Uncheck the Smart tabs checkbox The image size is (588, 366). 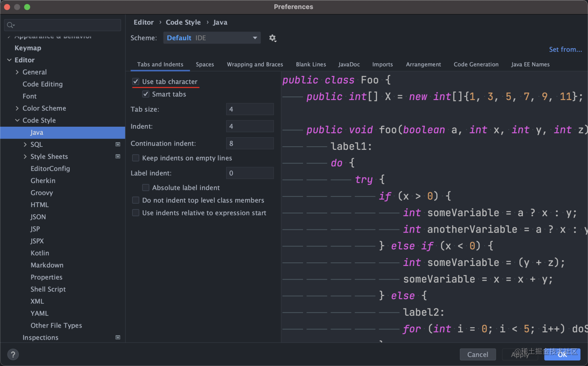click(146, 94)
